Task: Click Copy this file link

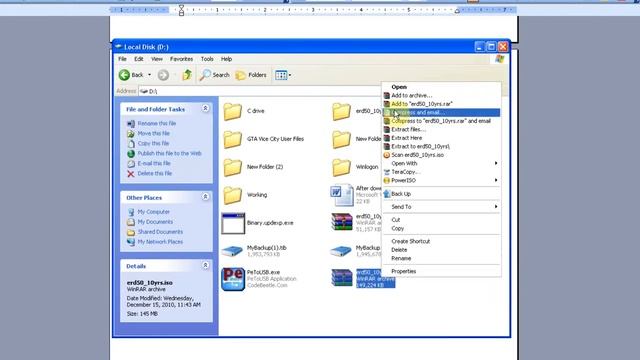Action: point(153,143)
